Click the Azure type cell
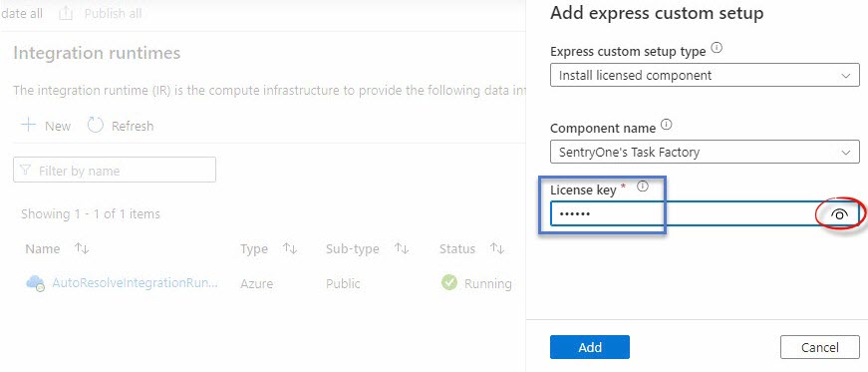The image size is (868, 372). pos(256,284)
